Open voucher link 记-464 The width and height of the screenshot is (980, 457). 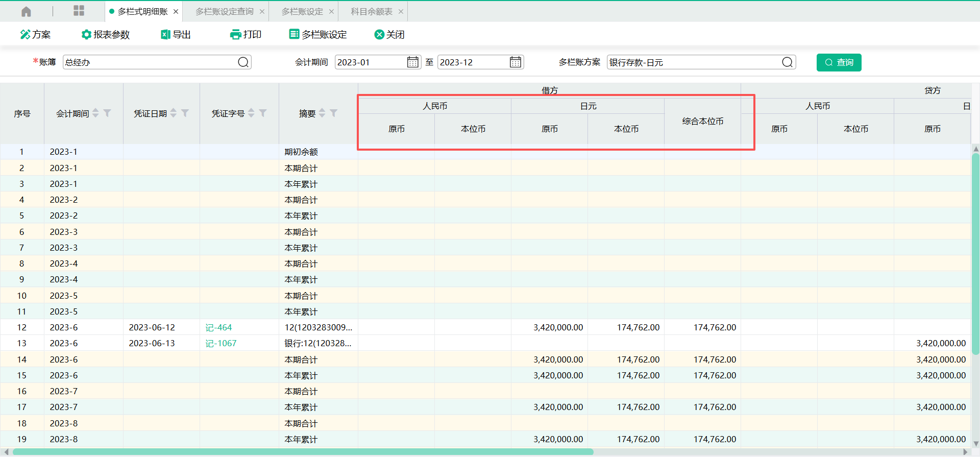[x=218, y=327]
